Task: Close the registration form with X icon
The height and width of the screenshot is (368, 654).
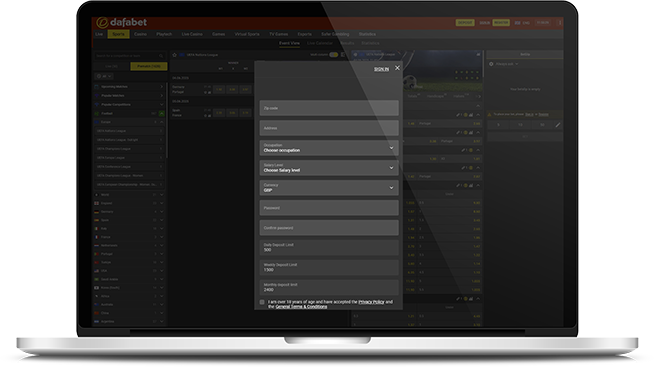Action: pos(397,68)
